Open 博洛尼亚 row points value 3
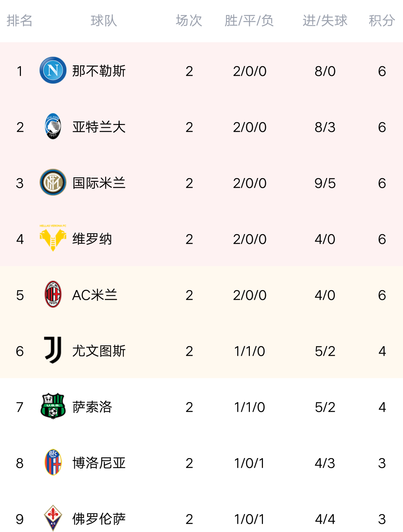This screenshot has height=532, width=403. (382, 463)
